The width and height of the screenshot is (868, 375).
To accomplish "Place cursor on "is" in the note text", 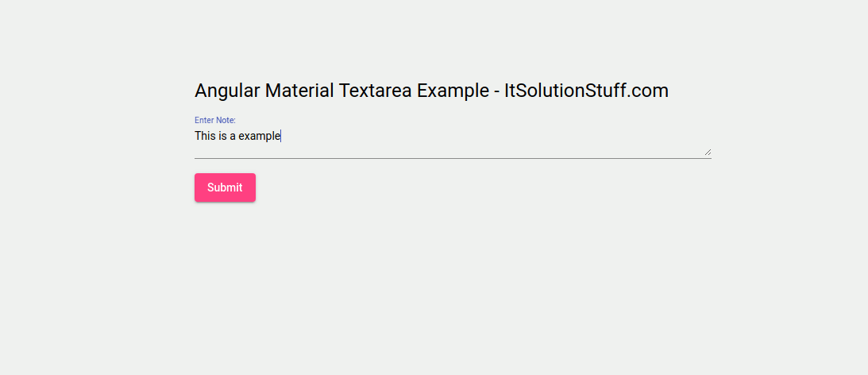I will point(223,136).
